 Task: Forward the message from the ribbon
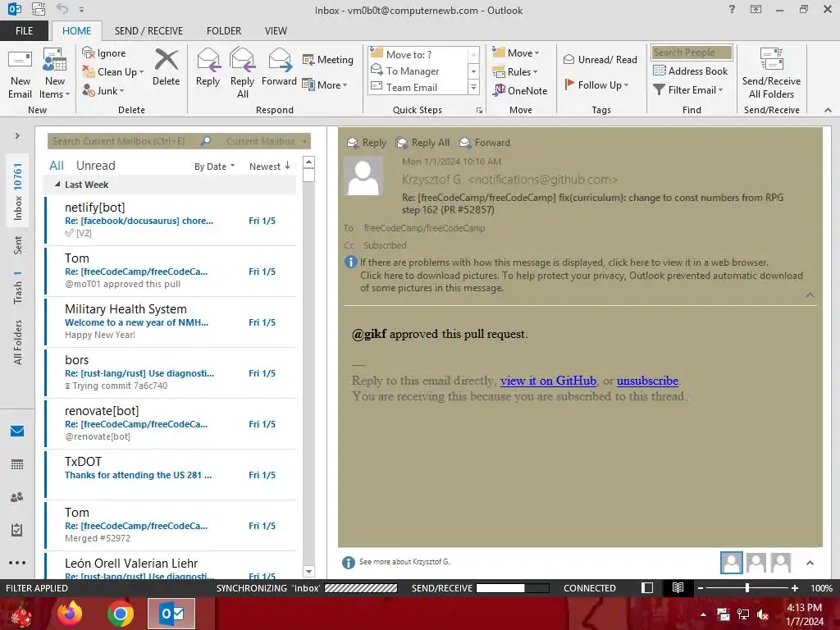coord(279,67)
